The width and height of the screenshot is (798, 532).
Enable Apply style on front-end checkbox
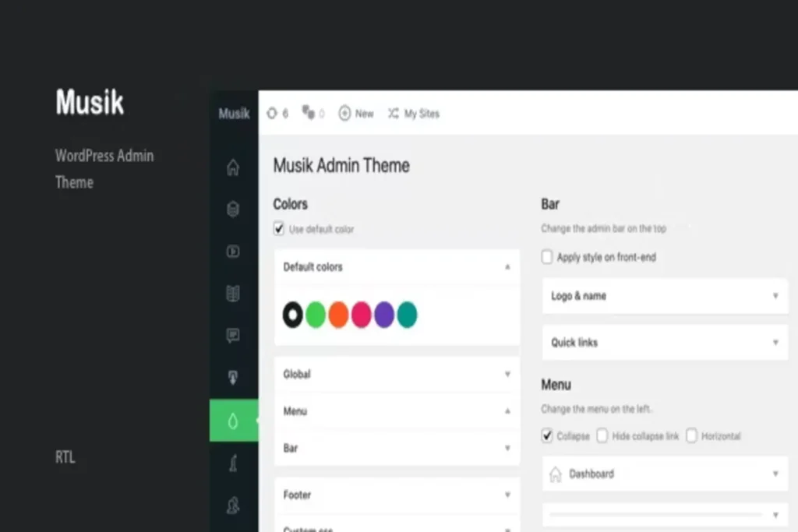[547, 257]
